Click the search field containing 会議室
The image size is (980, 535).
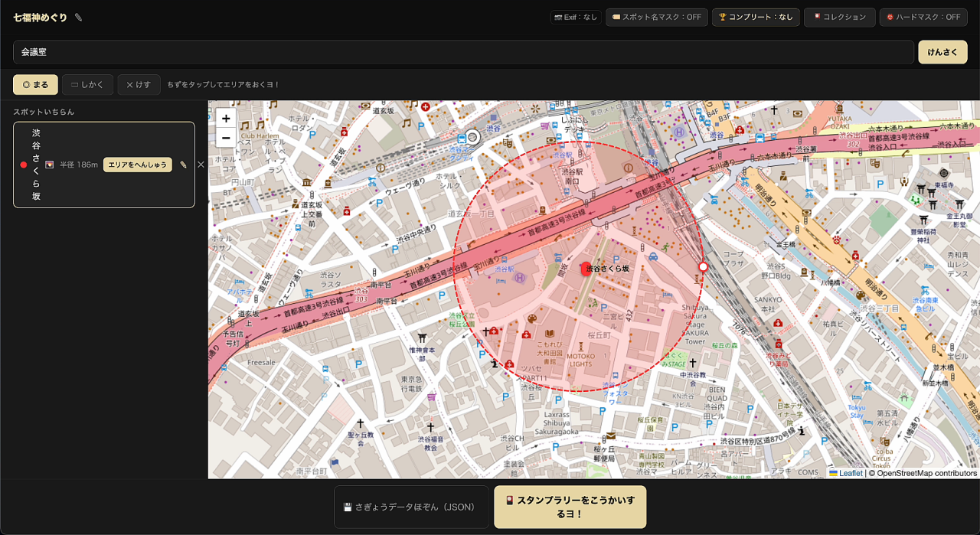[x=463, y=52]
